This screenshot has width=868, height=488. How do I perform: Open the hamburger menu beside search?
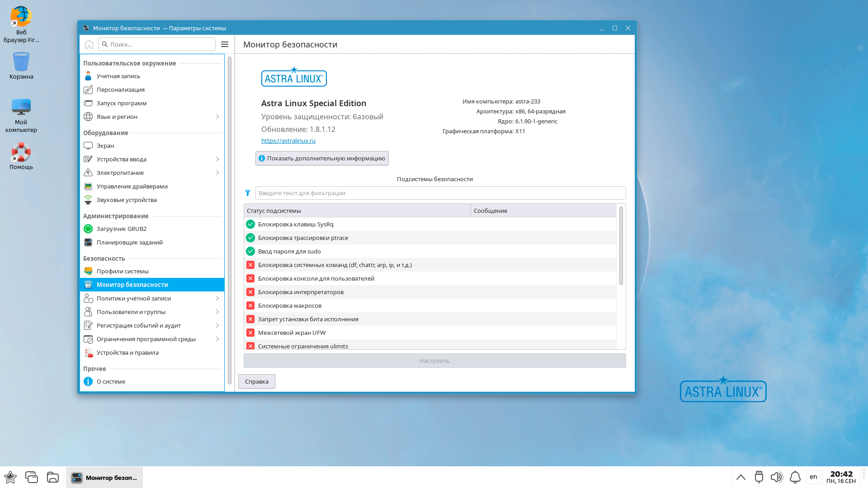tap(225, 44)
